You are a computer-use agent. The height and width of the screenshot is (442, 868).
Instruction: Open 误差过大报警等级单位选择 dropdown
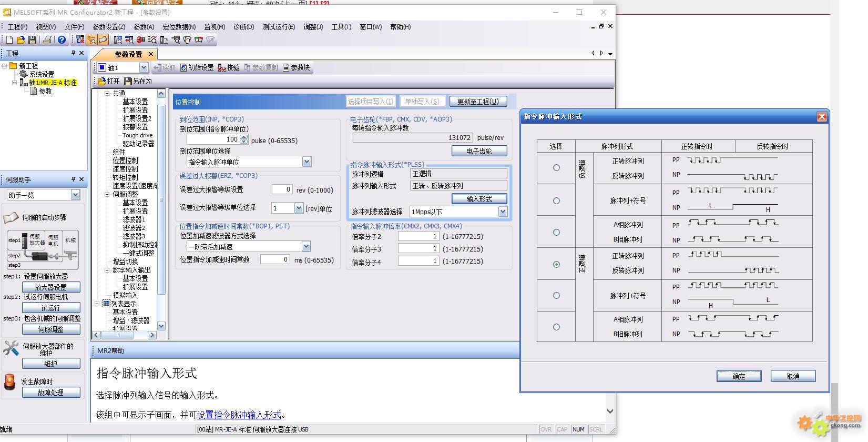click(x=299, y=208)
